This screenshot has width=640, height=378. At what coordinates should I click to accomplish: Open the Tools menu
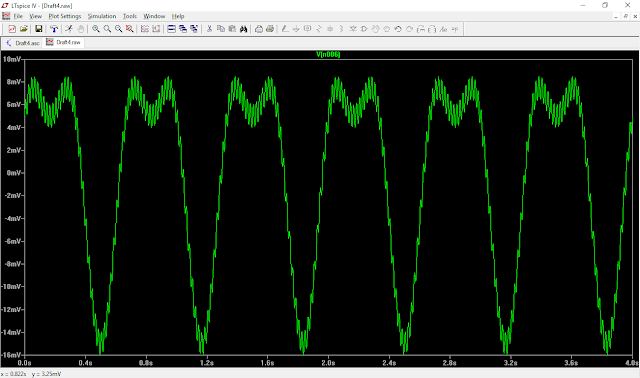tap(130, 16)
